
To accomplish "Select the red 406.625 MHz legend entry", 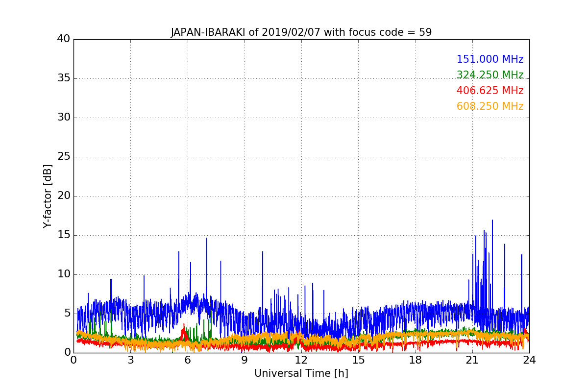I will click(x=490, y=91).
